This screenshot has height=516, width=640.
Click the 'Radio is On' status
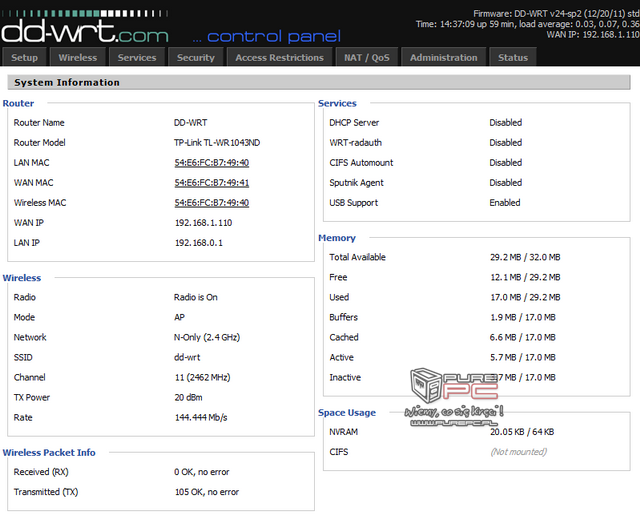coord(196,297)
